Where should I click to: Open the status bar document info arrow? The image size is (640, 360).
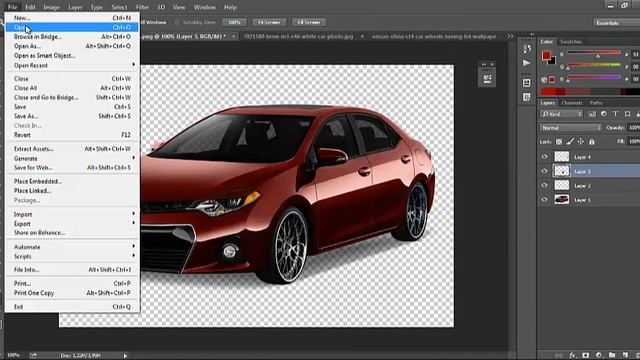(x=125, y=356)
